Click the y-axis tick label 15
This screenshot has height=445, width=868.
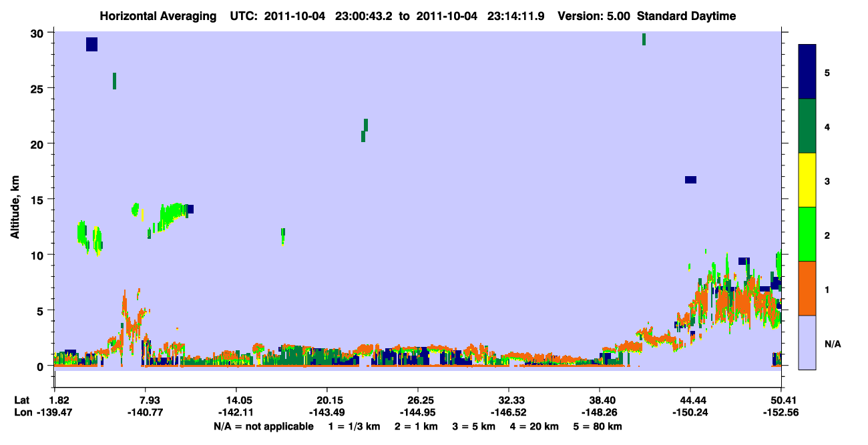point(38,199)
